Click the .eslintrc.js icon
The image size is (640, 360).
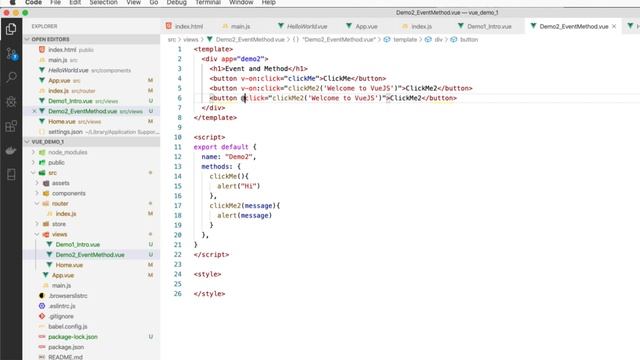pos(42,306)
